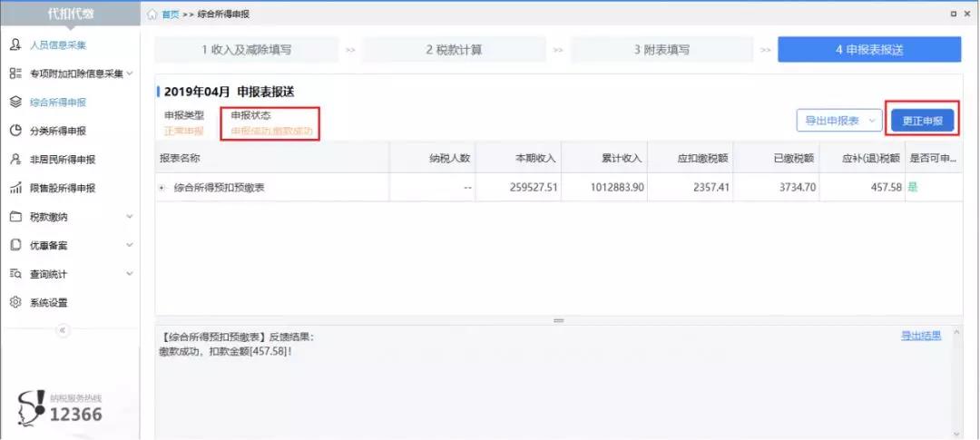Click the 人员信息采集 person icon
The width and height of the screenshot is (980, 440).
pyautogui.click(x=15, y=44)
